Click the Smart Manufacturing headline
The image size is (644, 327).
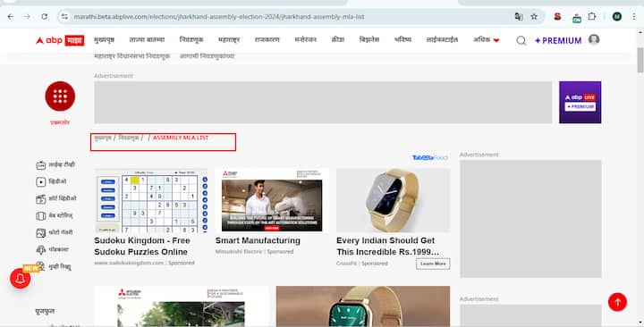pos(258,241)
